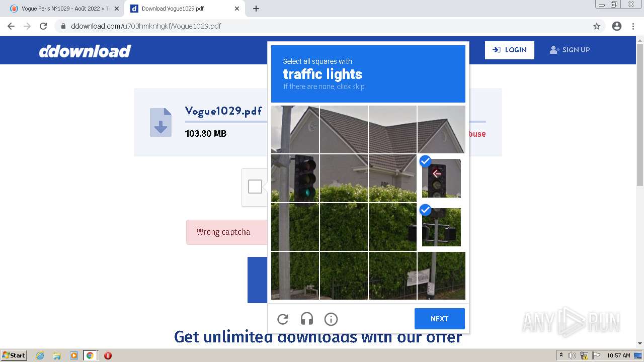644x362 pixels.
Task: Open the red shield taskbar icon
Action: [x=108, y=355]
